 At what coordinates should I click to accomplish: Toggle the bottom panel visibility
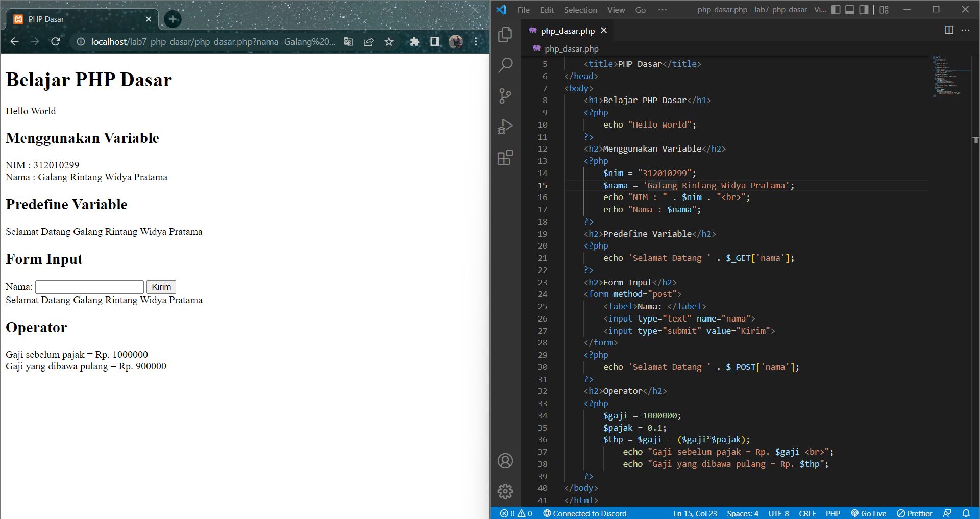pos(849,10)
